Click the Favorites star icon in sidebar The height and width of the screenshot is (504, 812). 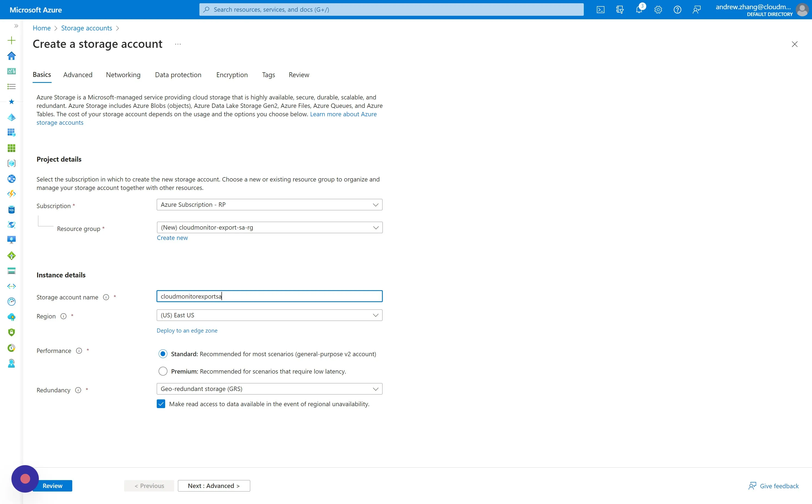point(11,102)
